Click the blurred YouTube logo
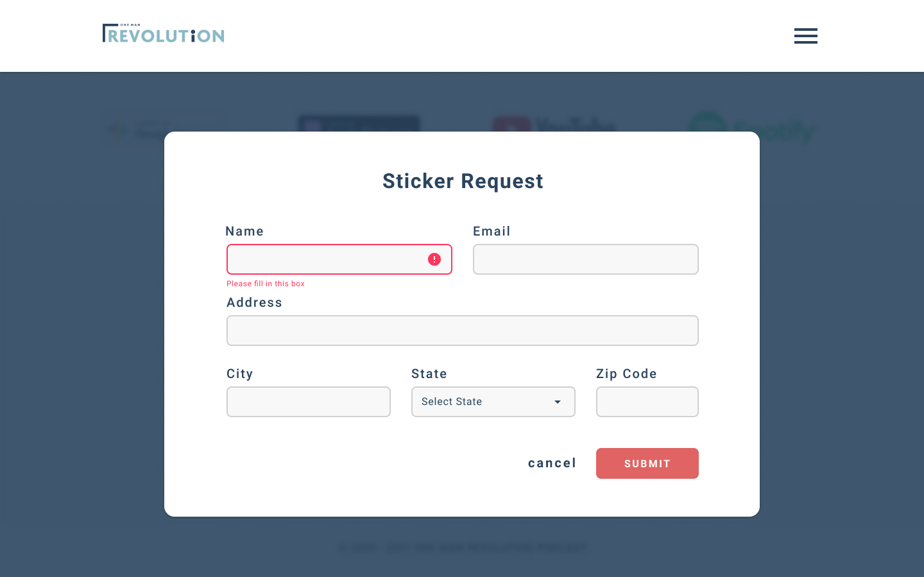 553,124
